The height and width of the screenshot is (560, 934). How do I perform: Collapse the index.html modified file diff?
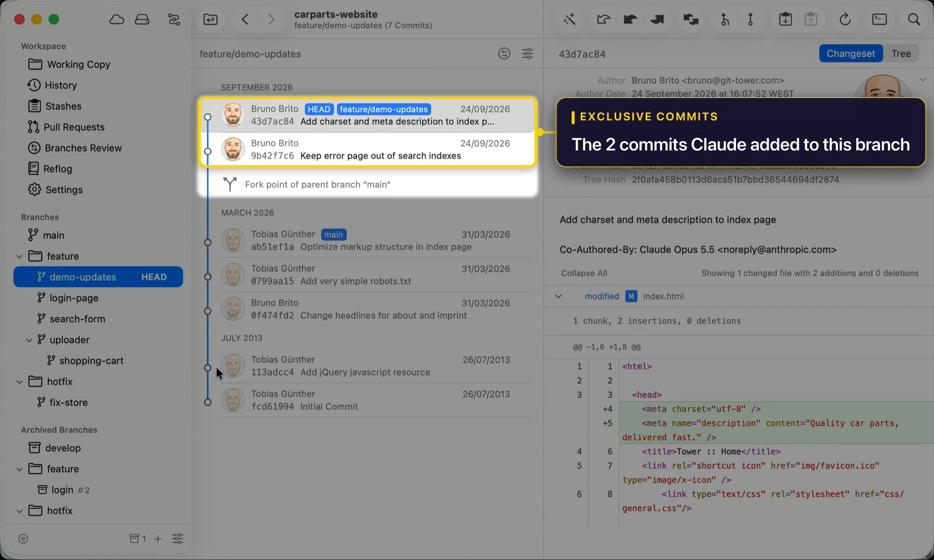[x=559, y=296]
